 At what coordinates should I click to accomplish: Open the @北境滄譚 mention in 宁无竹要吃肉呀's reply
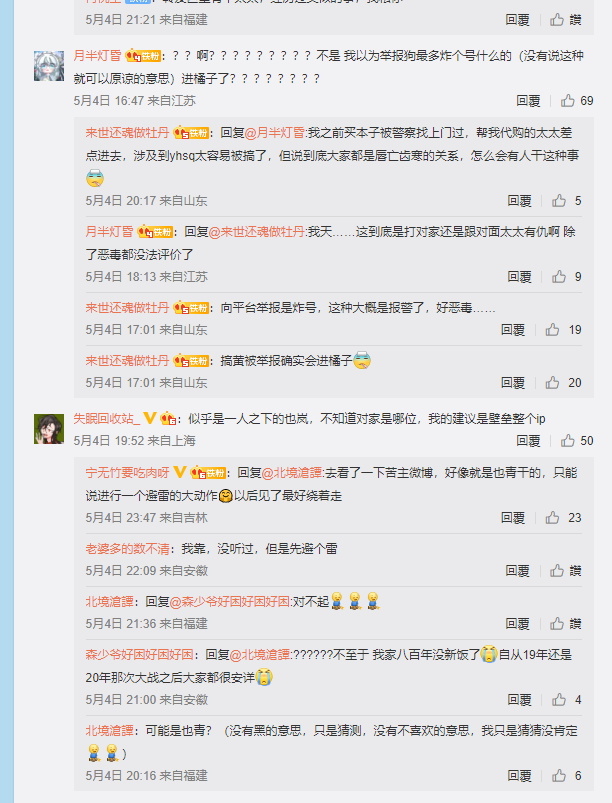(292, 473)
